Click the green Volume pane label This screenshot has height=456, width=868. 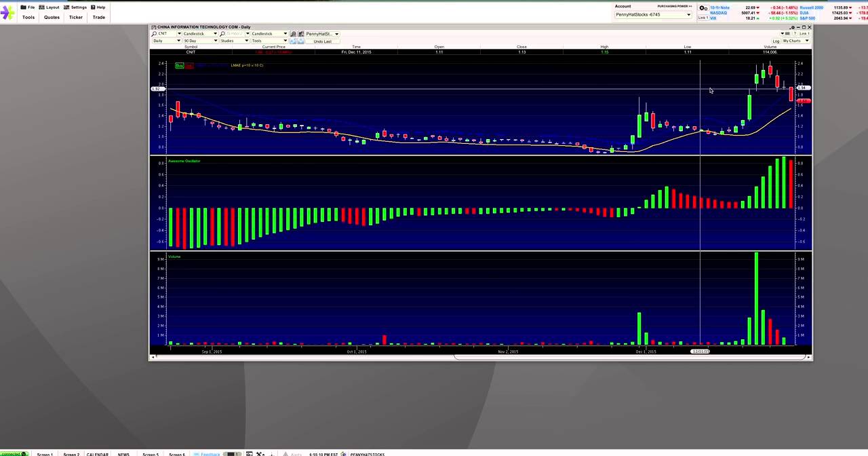pyautogui.click(x=174, y=256)
